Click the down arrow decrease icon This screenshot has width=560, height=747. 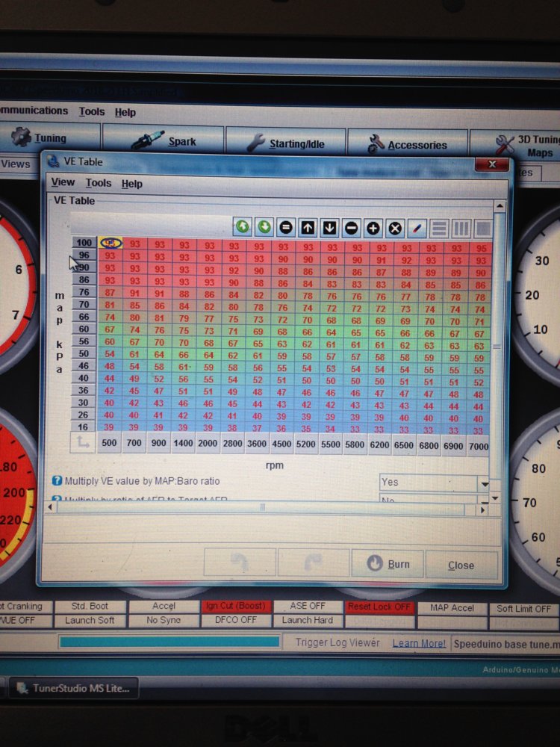click(x=329, y=228)
